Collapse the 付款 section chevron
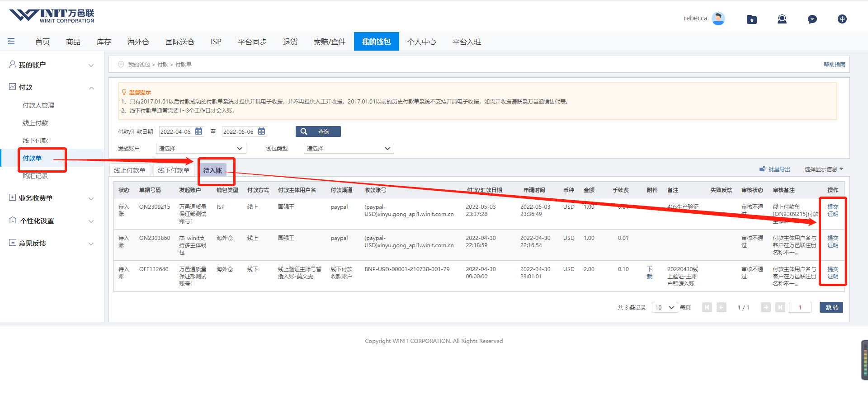This screenshot has height=413, width=868. (x=91, y=88)
